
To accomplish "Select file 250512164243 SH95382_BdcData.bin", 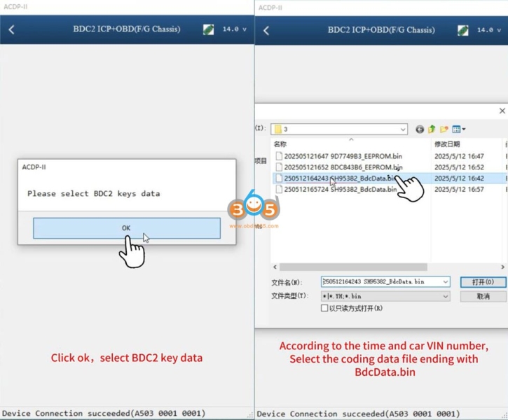I will pos(339,178).
